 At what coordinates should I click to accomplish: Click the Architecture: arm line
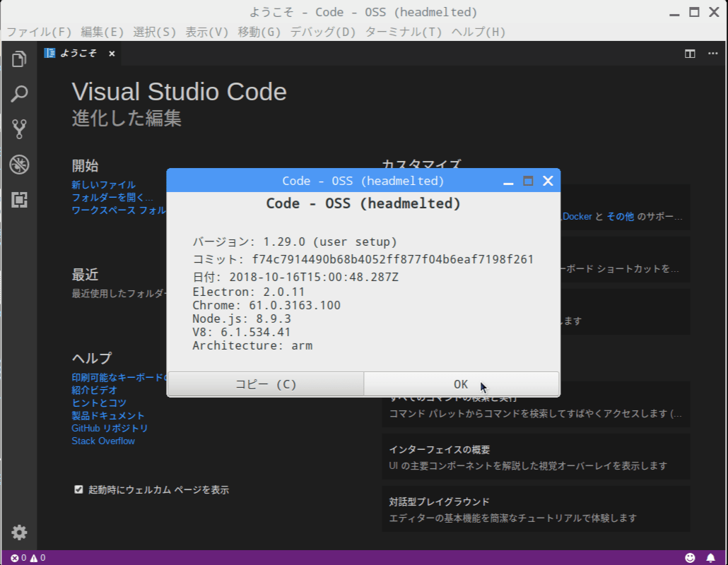click(x=252, y=345)
